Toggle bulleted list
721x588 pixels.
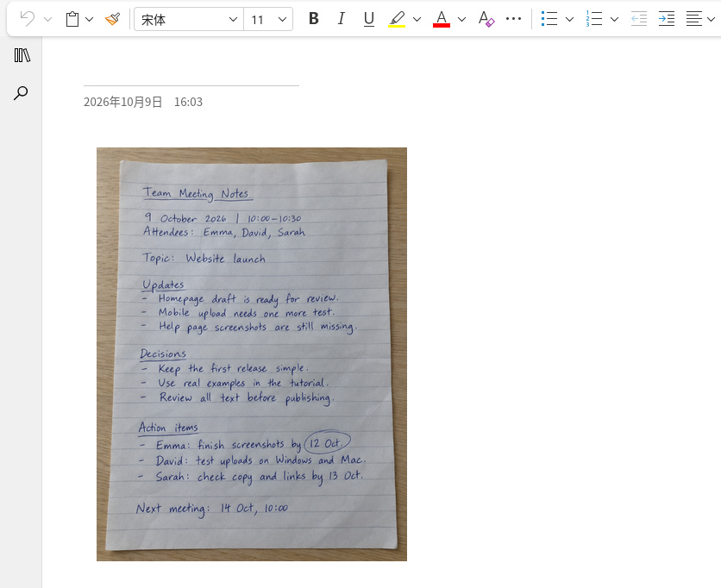pos(549,19)
